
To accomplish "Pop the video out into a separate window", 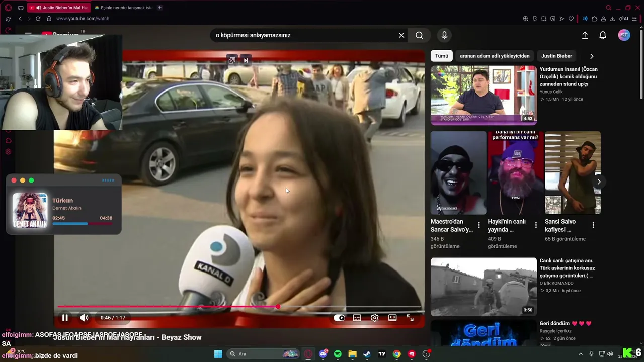I will point(232,60).
